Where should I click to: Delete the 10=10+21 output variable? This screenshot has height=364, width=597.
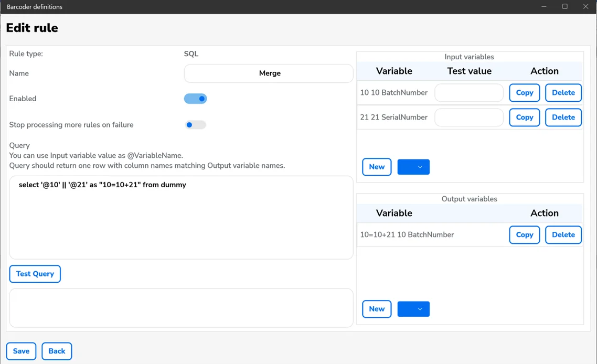point(563,235)
